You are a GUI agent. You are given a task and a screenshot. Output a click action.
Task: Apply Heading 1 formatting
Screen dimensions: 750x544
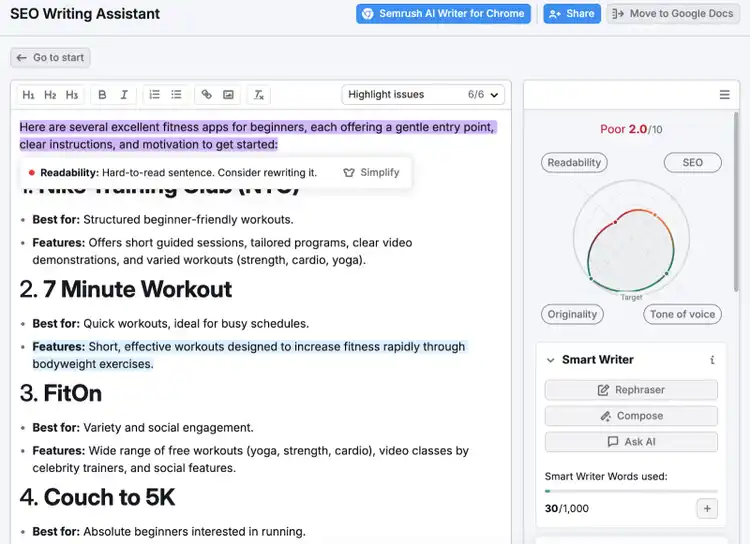tap(28, 95)
